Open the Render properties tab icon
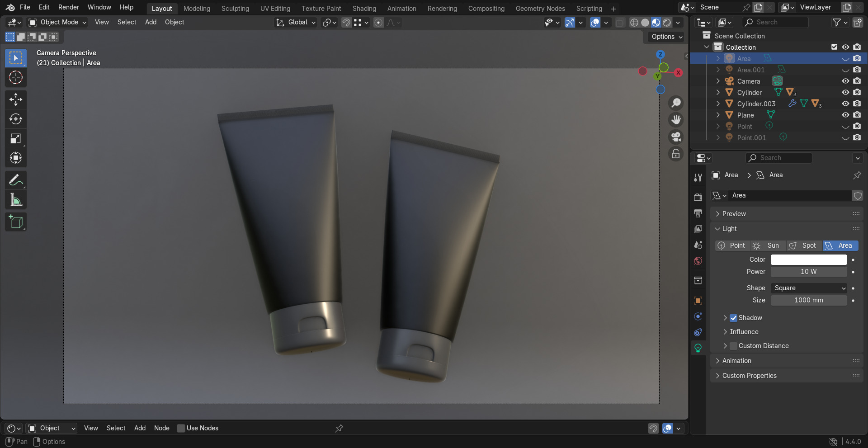Viewport: 868px width, 448px height. click(x=698, y=197)
